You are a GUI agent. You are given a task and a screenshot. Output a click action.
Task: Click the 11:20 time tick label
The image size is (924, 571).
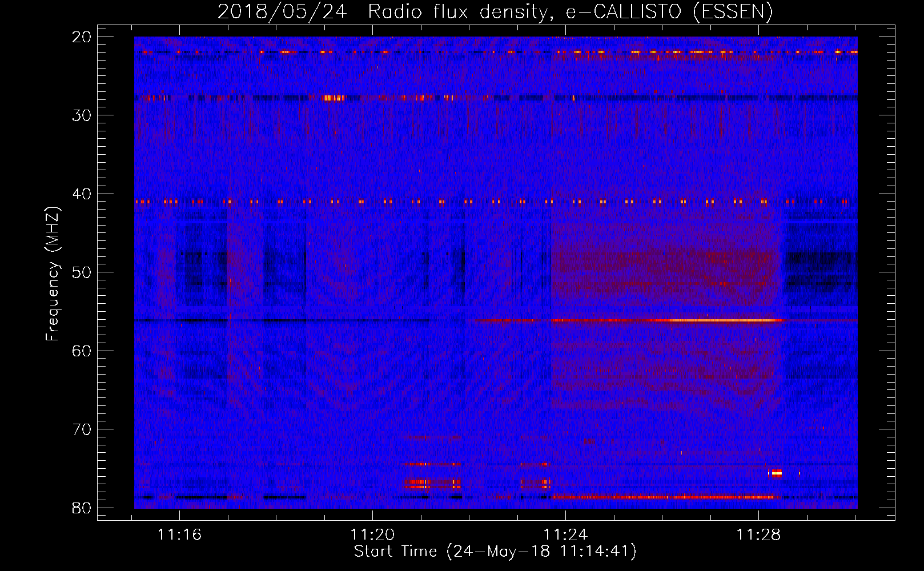click(x=372, y=535)
